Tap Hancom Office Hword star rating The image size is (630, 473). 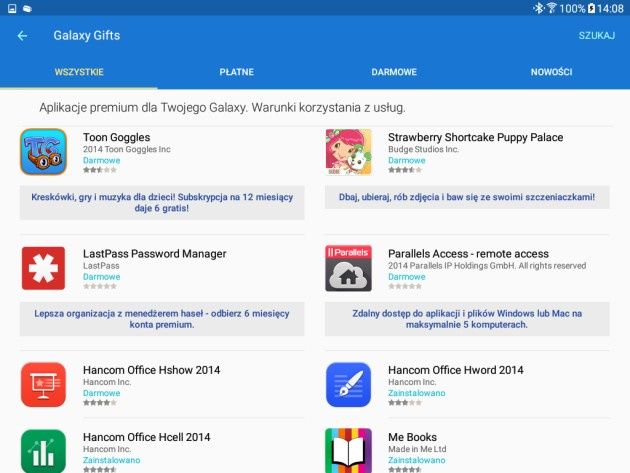click(405, 403)
